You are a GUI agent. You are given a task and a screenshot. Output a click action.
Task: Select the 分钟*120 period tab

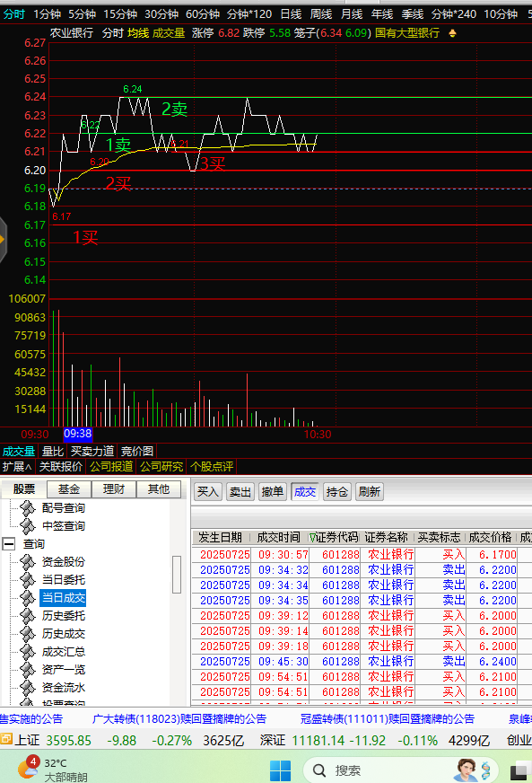click(249, 14)
